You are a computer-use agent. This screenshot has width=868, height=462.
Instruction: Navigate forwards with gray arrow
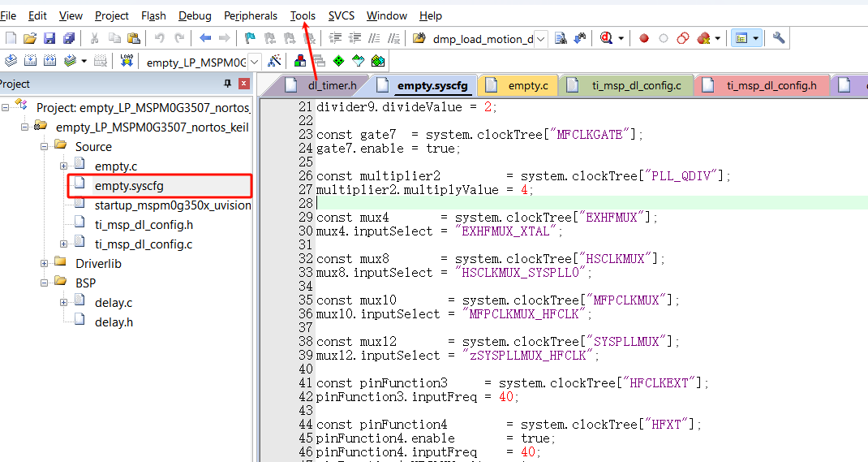(x=224, y=38)
